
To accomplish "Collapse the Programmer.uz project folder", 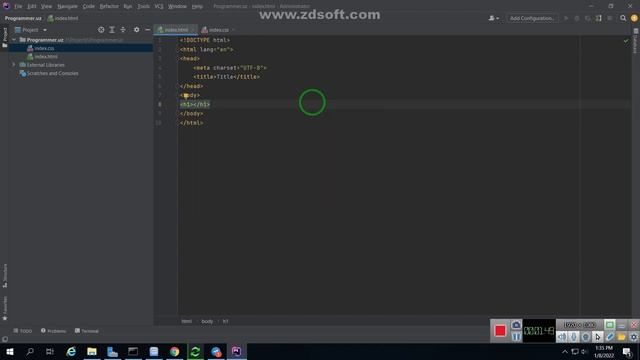I will tap(14, 40).
